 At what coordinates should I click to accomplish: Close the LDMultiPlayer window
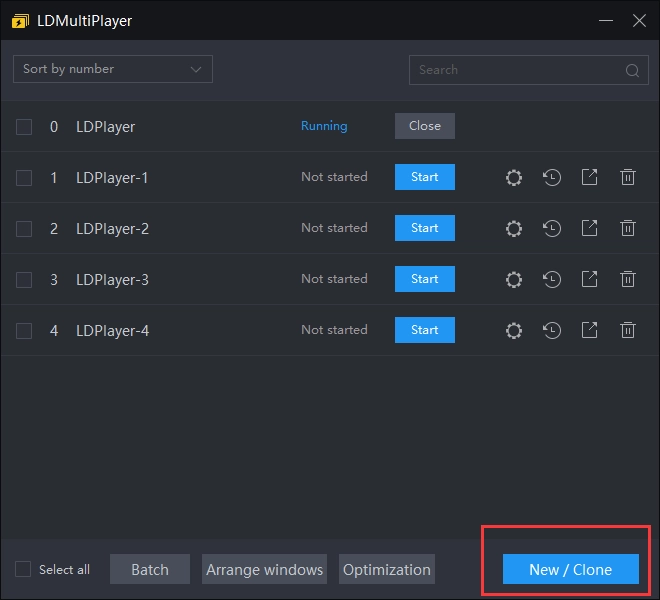(639, 20)
